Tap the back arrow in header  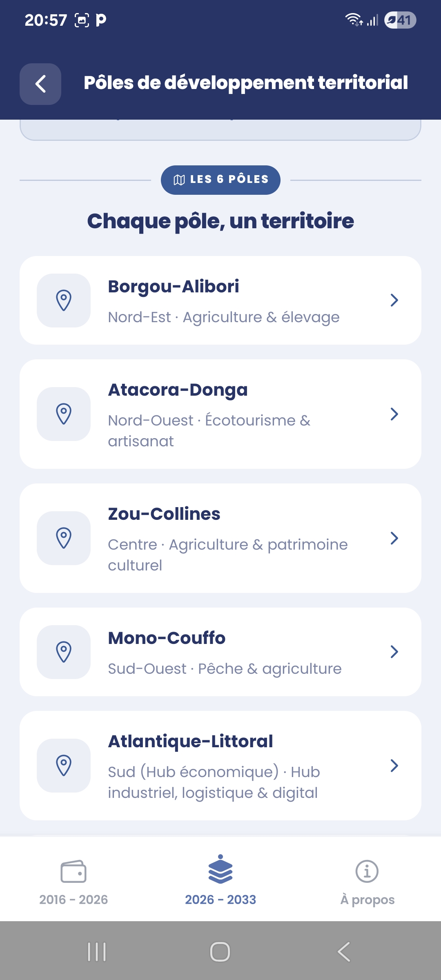(x=40, y=84)
